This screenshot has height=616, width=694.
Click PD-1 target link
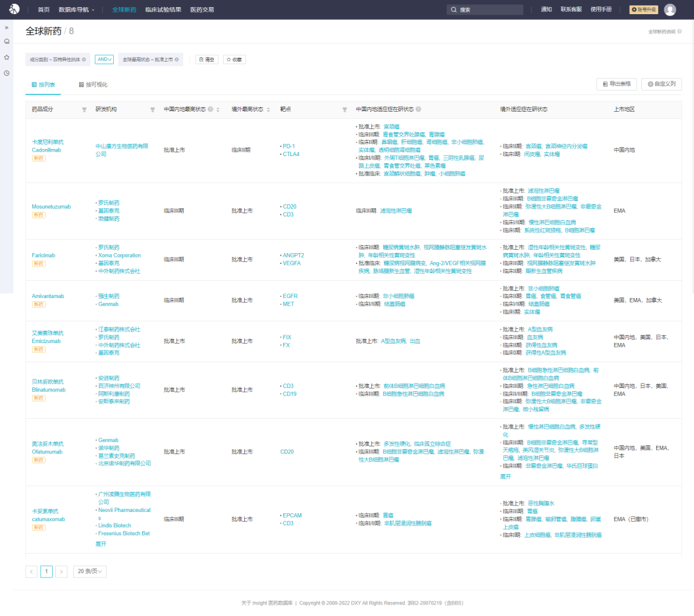[x=289, y=146]
